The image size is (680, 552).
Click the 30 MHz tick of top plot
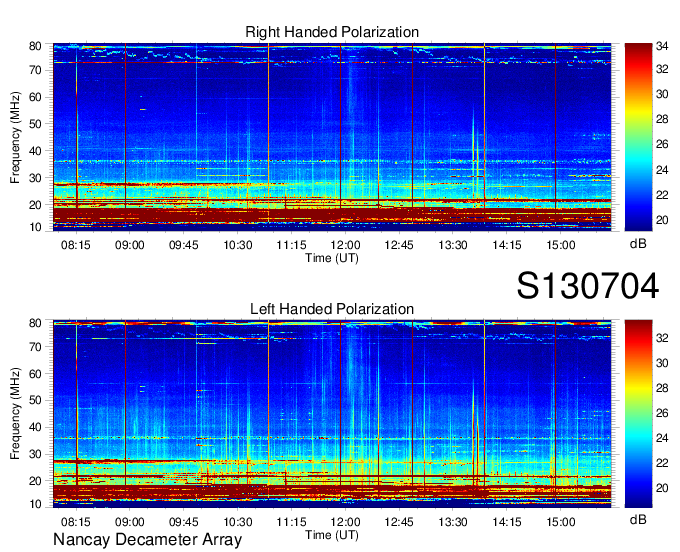(x=35, y=178)
